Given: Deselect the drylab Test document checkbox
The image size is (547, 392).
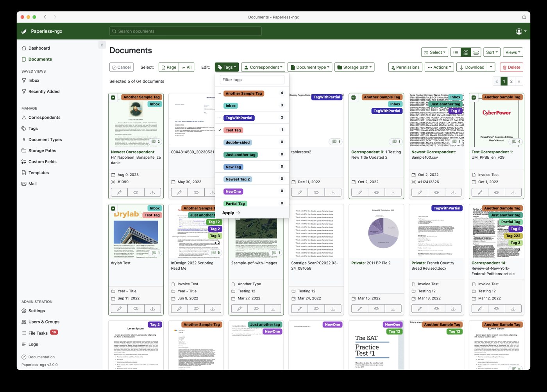Looking at the screenshot, I should click(x=113, y=208).
